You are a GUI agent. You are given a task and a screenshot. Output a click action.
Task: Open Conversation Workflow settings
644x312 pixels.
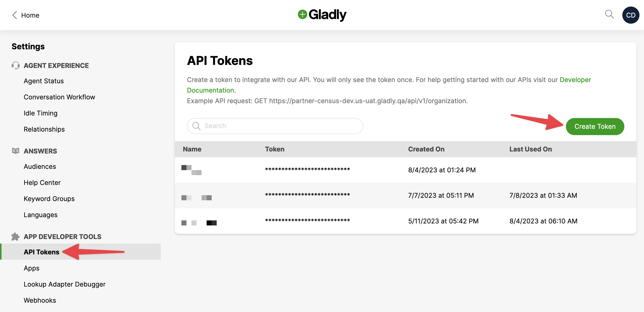click(x=59, y=97)
